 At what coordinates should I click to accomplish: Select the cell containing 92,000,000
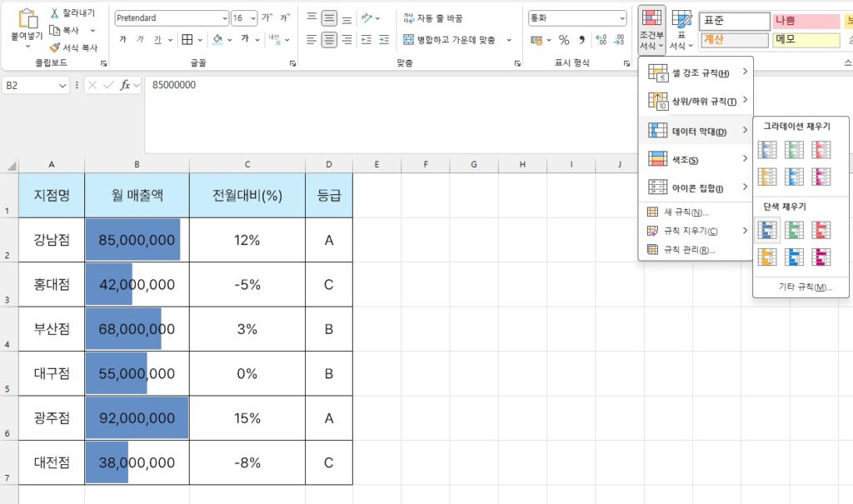point(137,418)
